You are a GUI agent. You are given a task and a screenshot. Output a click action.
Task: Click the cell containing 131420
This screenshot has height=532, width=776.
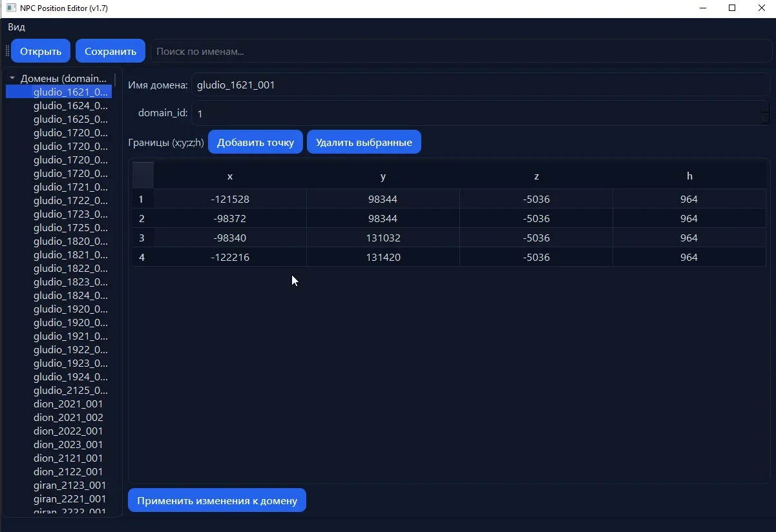[x=383, y=257]
